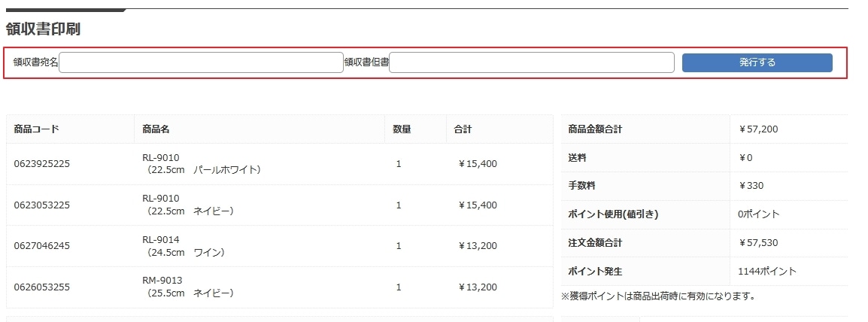This screenshot has width=868, height=322.
Task: Select product code 0626053255
Action: [x=42, y=287]
